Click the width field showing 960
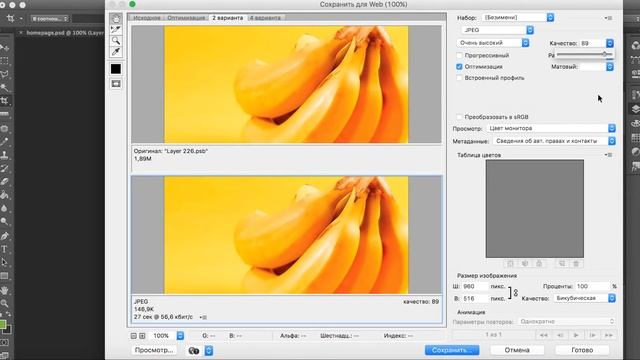 click(474, 287)
